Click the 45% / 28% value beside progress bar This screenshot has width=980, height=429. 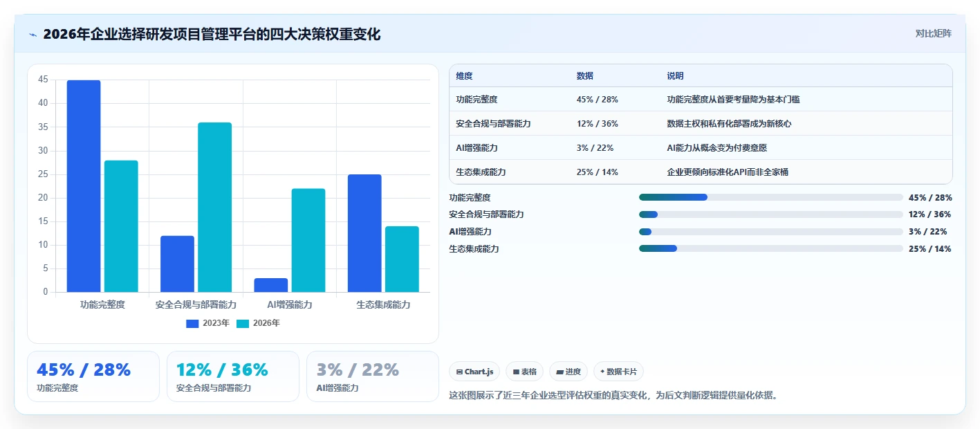coord(930,198)
